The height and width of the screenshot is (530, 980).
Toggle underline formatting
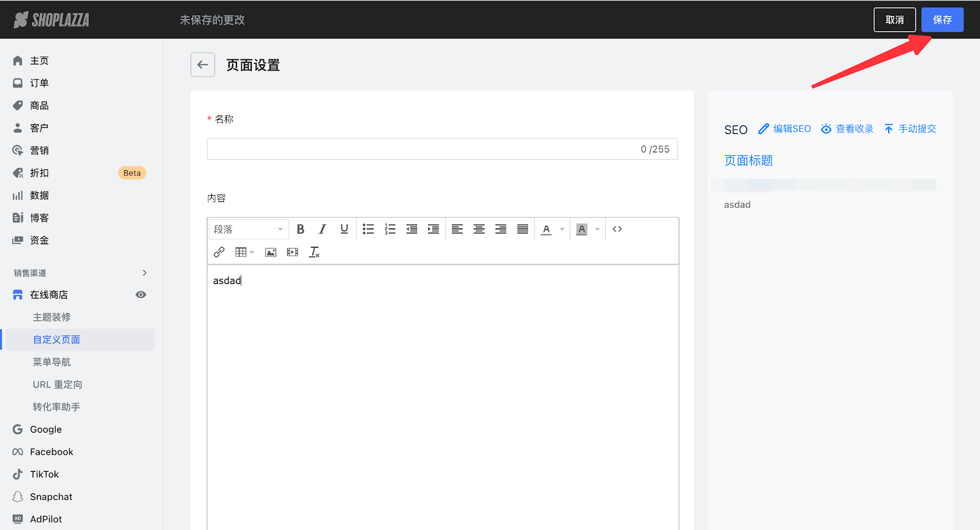point(344,229)
